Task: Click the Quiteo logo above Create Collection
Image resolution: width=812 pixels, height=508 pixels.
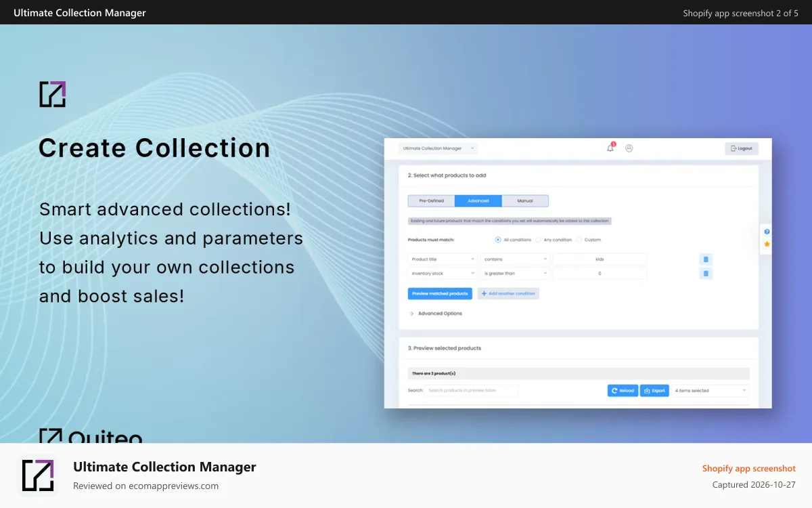Action: tap(53, 94)
